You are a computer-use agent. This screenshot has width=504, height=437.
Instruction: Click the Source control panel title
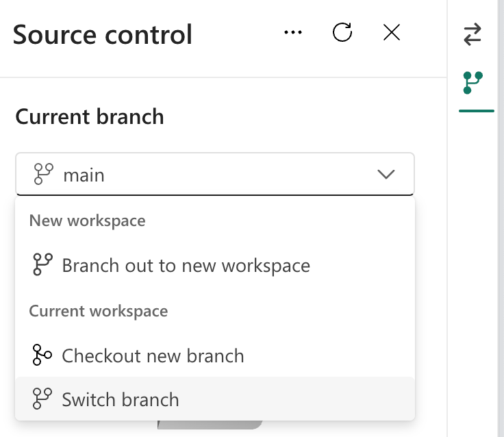pos(103,34)
